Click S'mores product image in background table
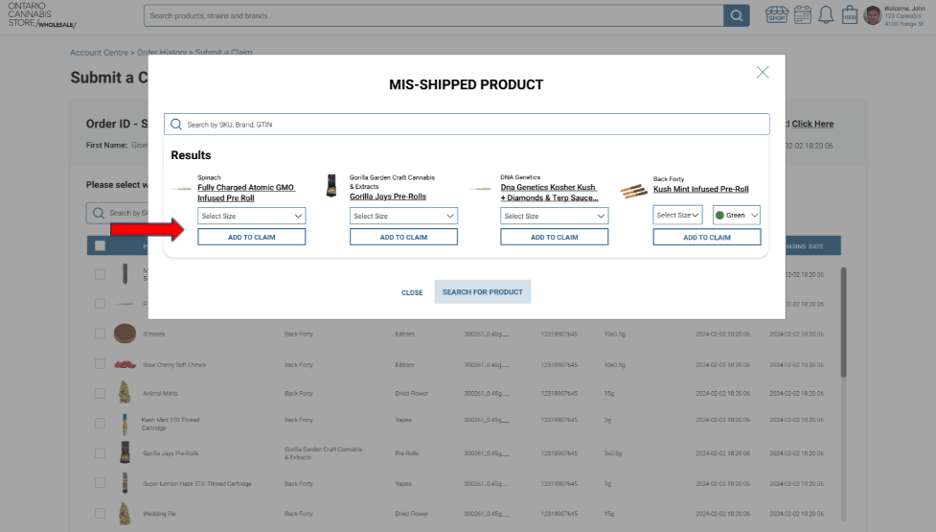Image resolution: width=936 pixels, height=532 pixels. click(x=125, y=333)
